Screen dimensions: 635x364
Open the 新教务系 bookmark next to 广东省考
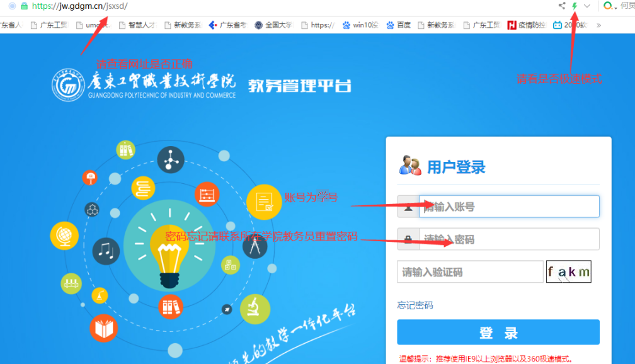tap(183, 25)
